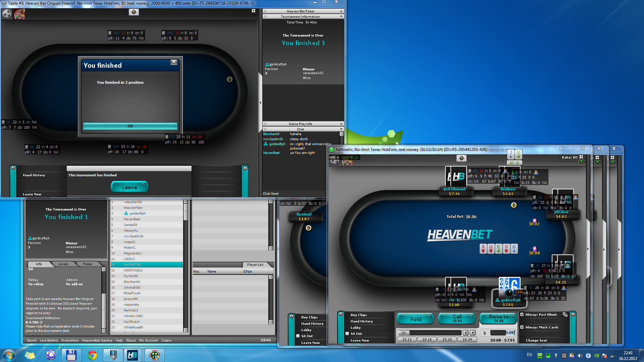Click the PokerTracker badge icon on tournament table
The image size is (644, 362).
(133, 12)
